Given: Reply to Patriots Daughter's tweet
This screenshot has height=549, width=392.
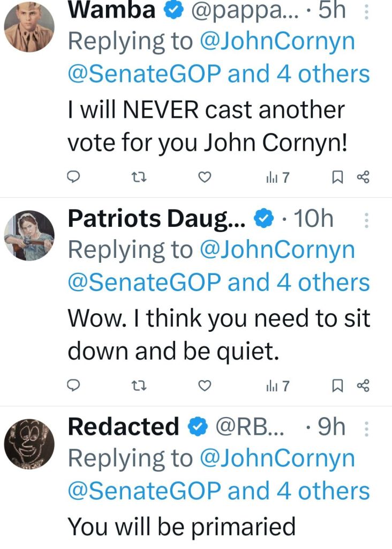Looking at the screenshot, I should click(x=76, y=385).
